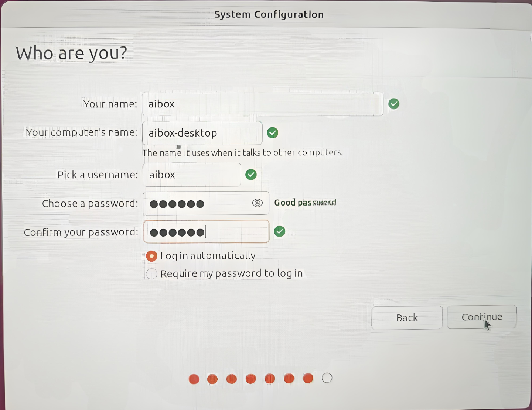
Task: Click the Who are you? heading
Action: pyautogui.click(x=71, y=53)
